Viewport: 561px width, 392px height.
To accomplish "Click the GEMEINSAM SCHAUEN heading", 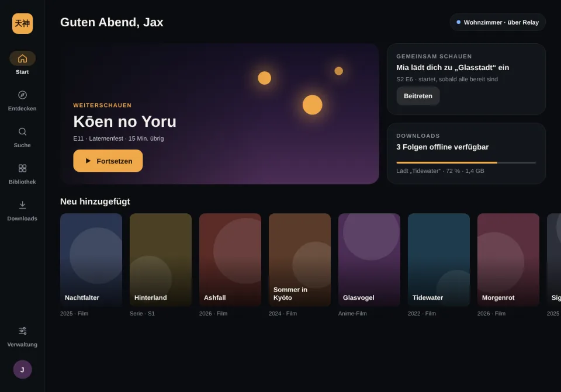I will coord(434,57).
